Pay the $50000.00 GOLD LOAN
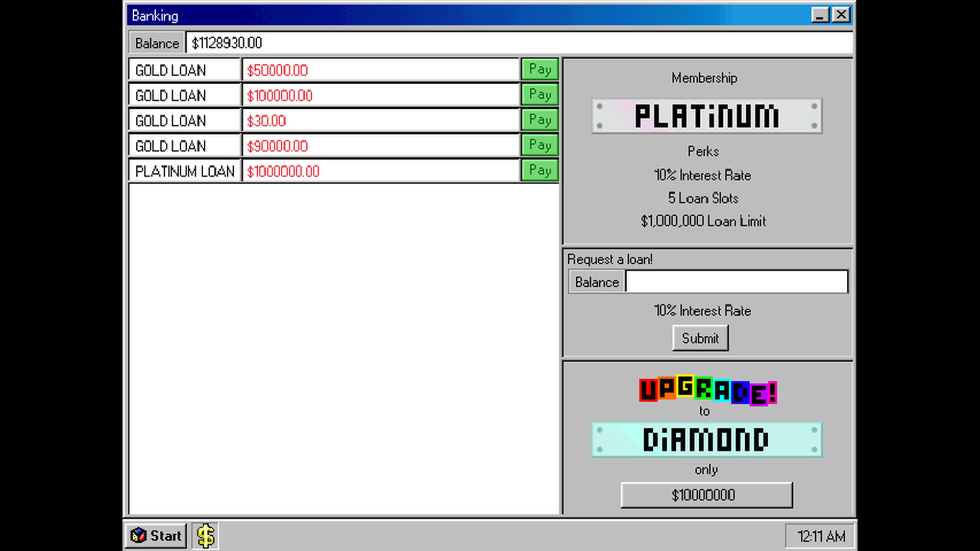 pyautogui.click(x=540, y=69)
